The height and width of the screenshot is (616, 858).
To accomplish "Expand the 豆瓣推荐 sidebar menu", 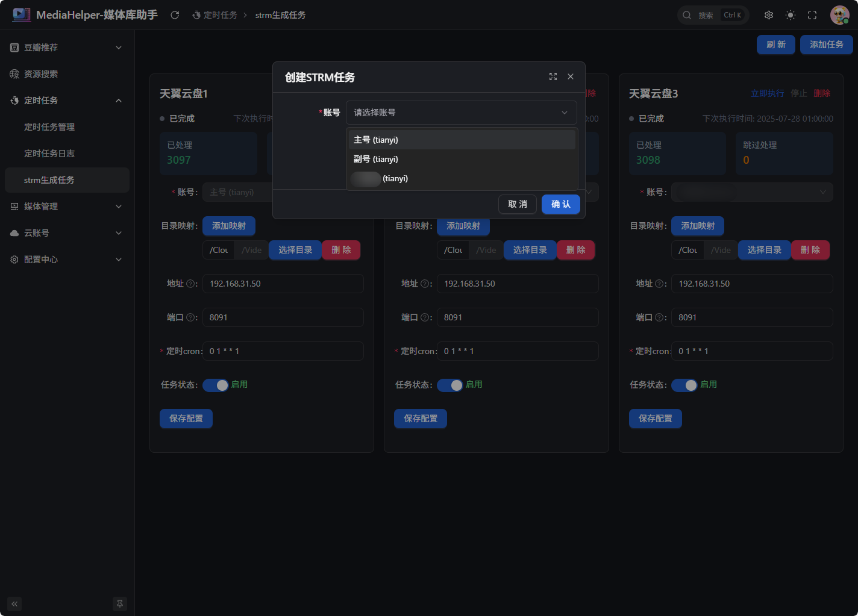I will coord(67,48).
